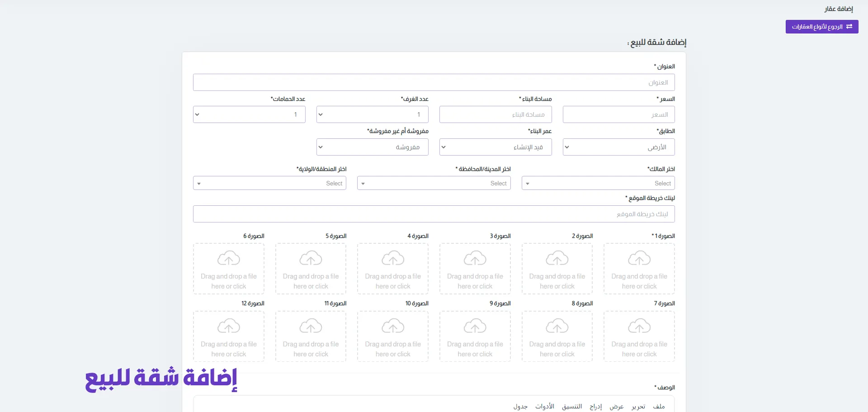Click the العنوان title input field
This screenshot has width=868, height=412.
pyautogui.click(x=434, y=83)
